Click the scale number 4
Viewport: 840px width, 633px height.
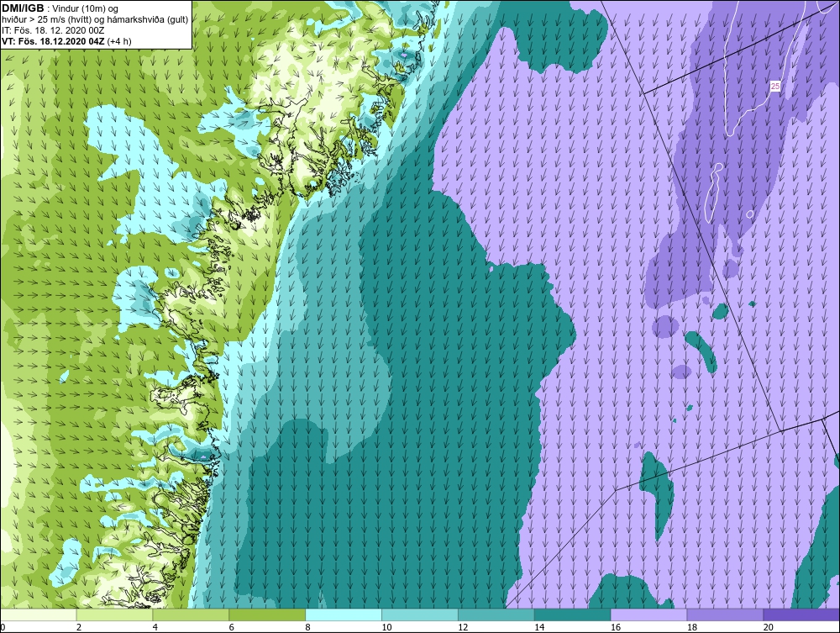coord(155,627)
